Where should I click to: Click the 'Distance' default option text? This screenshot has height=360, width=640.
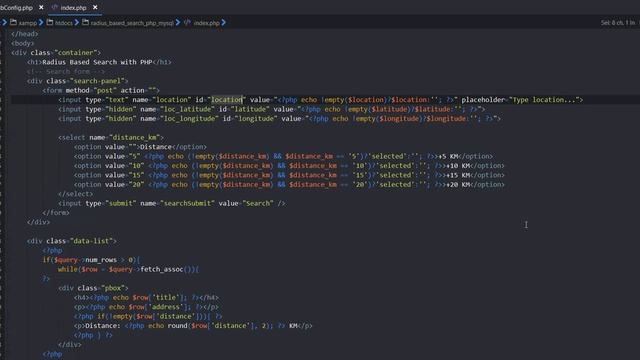pos(156,147)
